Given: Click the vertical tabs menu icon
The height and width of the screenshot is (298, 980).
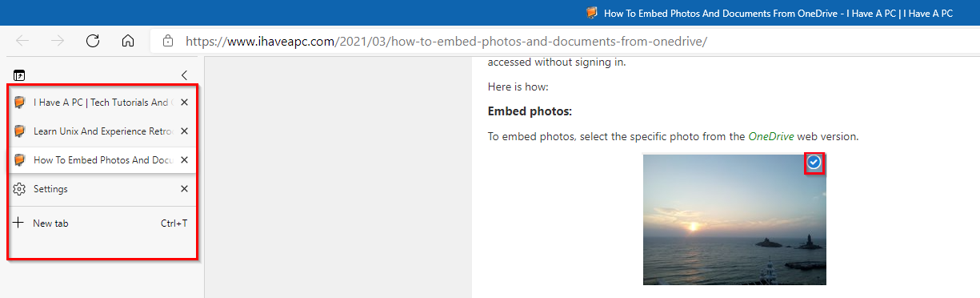Looking at the screenshot, I should click(19, 75).
